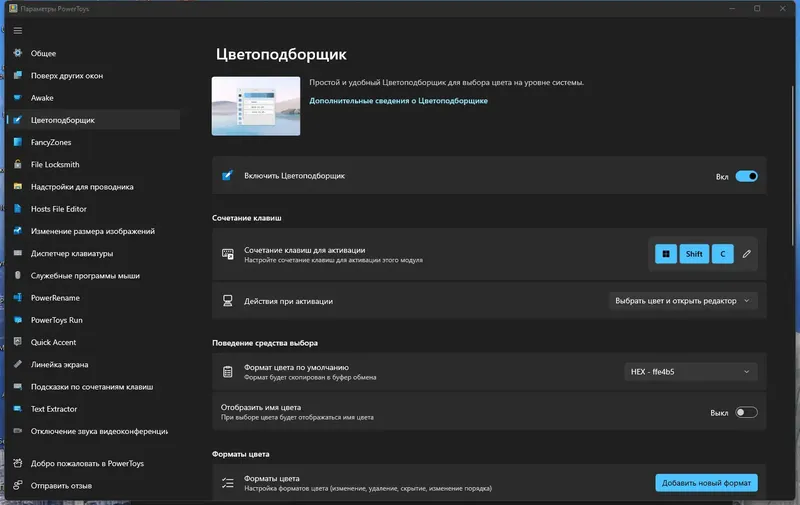Viewport: 800px width, 505px height.
Task: Click the keyboard icon of Сочетание клавиш для активации
Action: 228,254
